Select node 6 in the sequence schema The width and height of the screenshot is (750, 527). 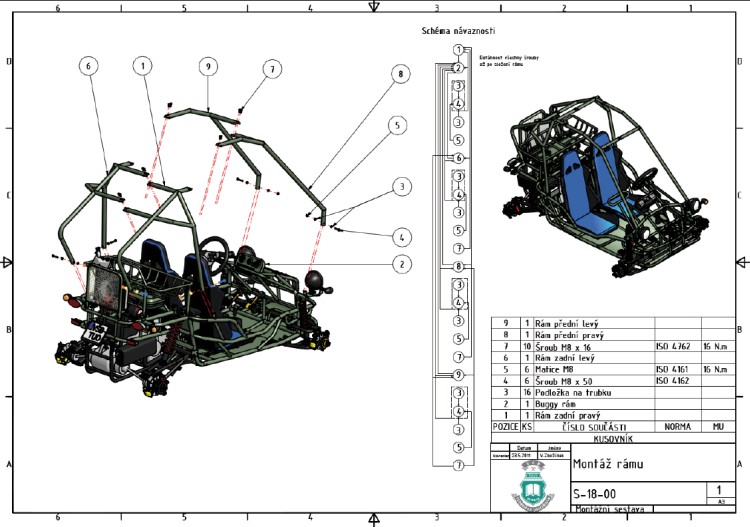(458, 158)
